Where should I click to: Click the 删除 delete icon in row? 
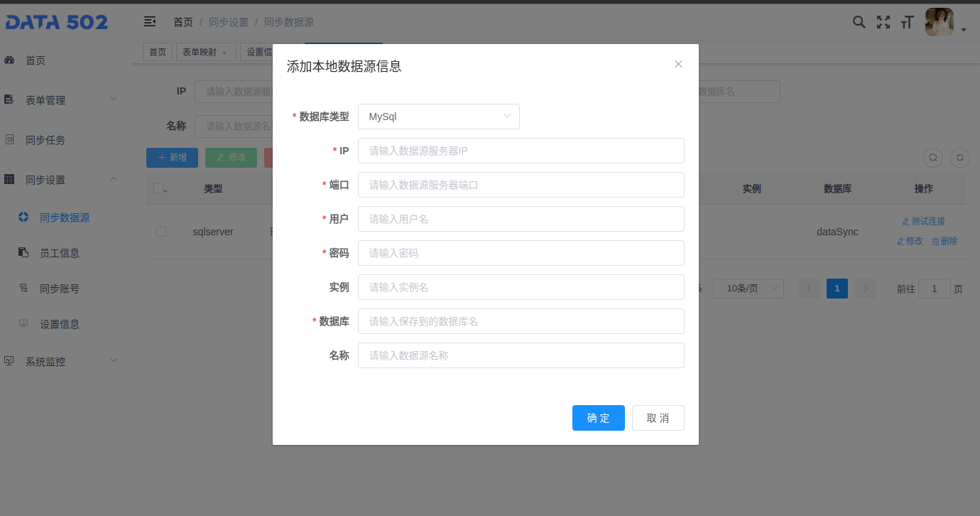pyautogui.click(x=944, y=241)
